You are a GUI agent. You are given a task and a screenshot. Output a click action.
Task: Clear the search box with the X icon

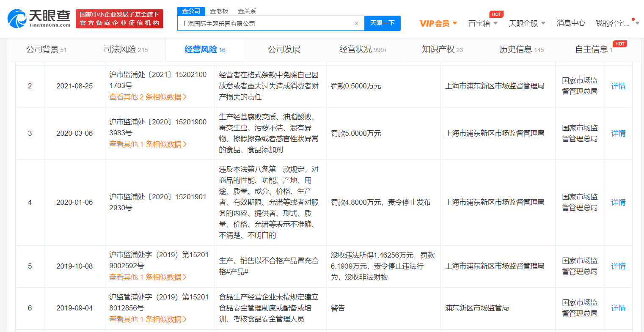(x=356, y=24)
